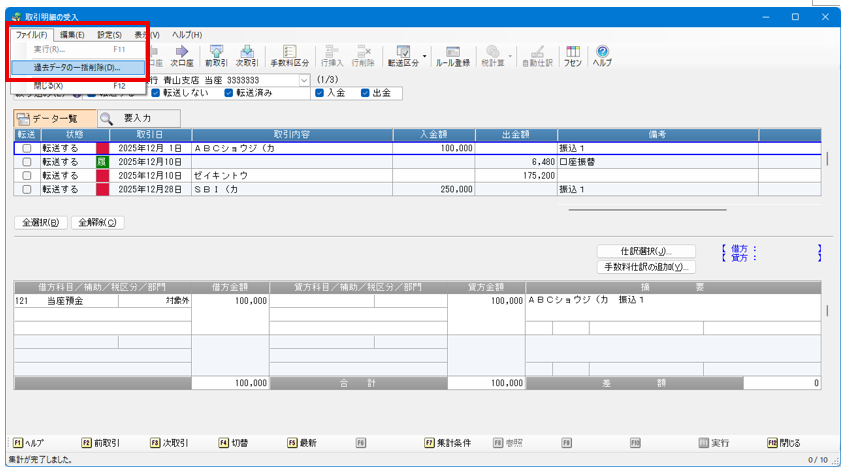Select 過去データの一括削除(D)... menu entry
The image size is (848, 472).
point(76,67)
